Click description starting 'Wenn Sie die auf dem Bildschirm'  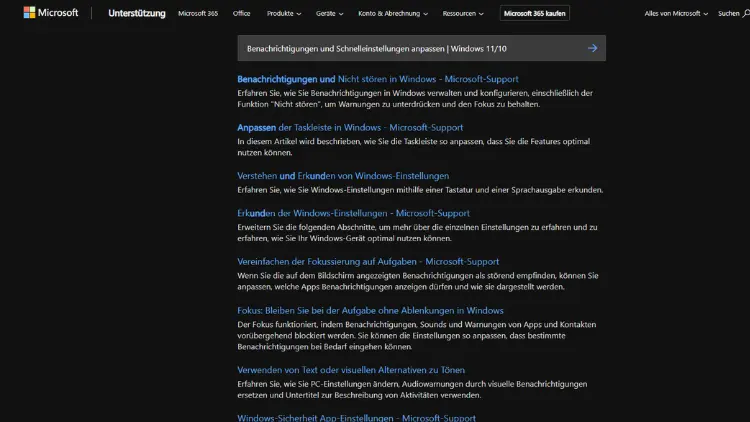[x=418, y=281]
